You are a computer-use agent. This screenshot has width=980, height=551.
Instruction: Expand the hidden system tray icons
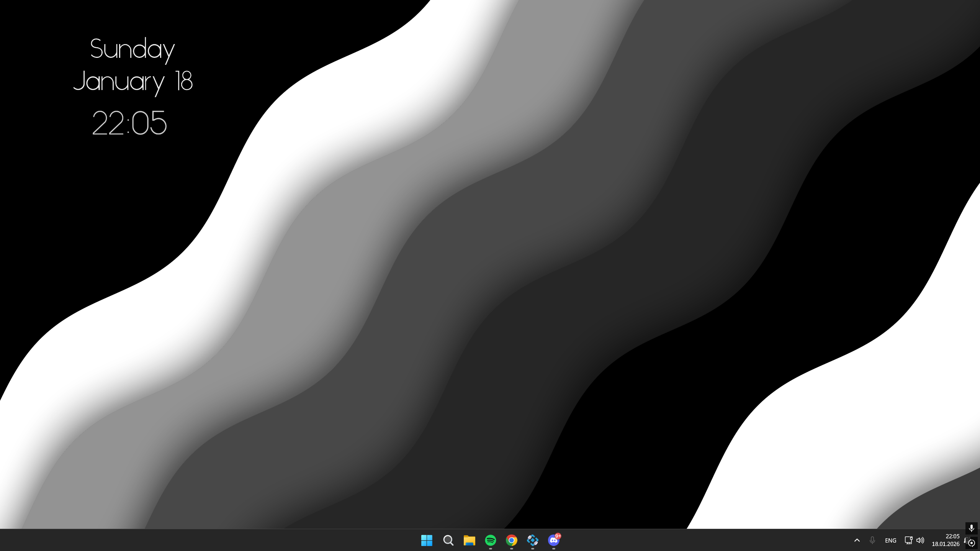[x=857, y=540]
